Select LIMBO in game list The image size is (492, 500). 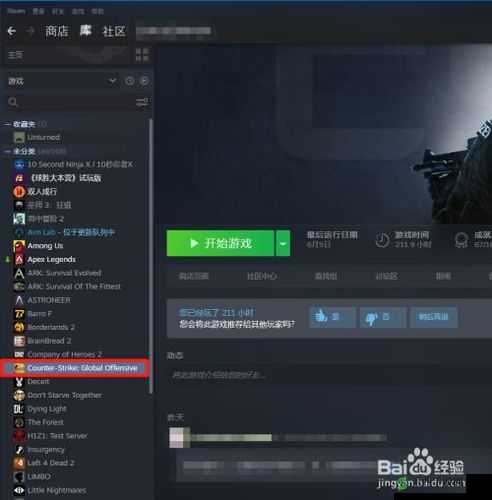tap(39, 477)
